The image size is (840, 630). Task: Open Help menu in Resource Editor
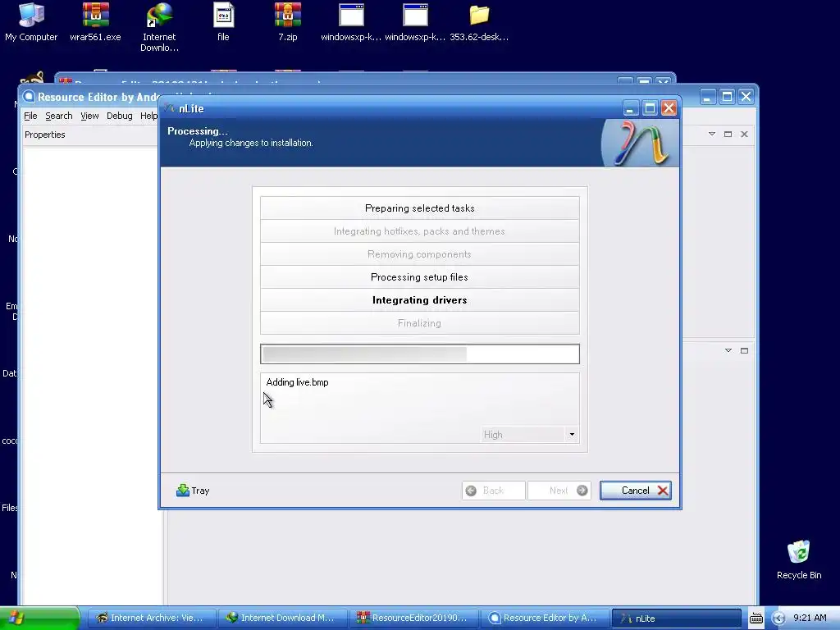pos(148,116)
